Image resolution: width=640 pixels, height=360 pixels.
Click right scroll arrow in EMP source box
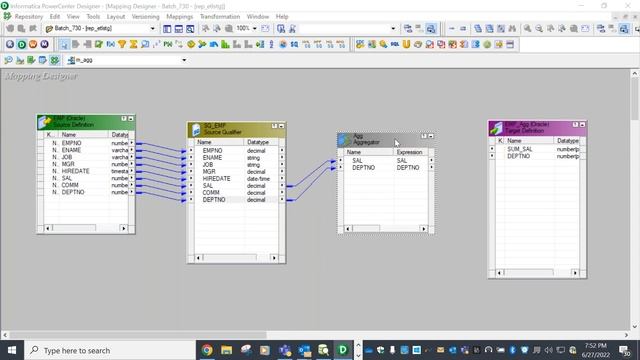123,228
